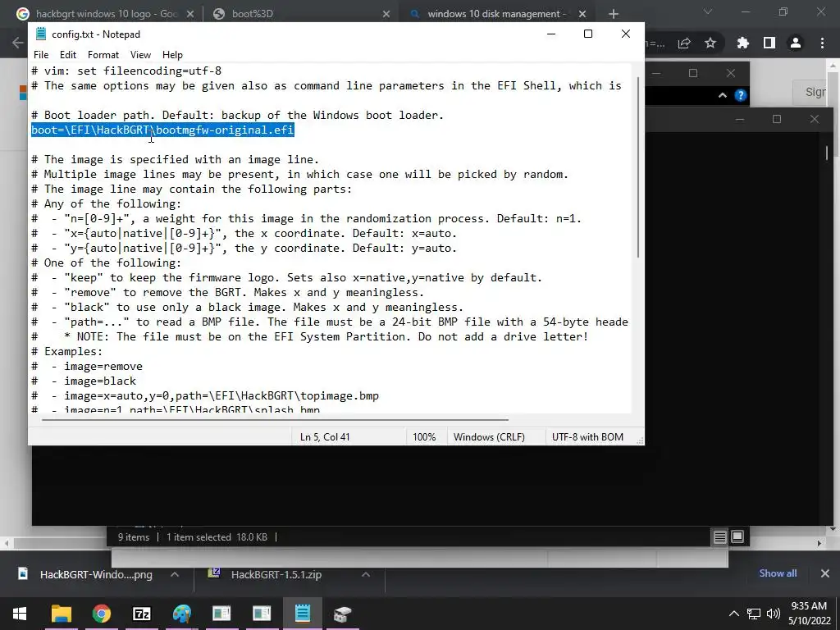Open the Windows Start menu
840x630 pixels.
pyautogui.click(x=20, y=614)
